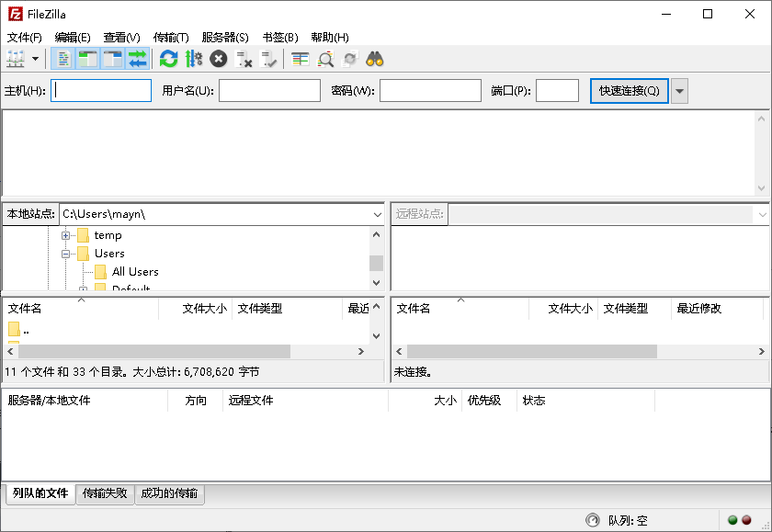This screenshot has width=772, height=532.
Task: Select parent directory '..' entry
Action: coord(18,330)
